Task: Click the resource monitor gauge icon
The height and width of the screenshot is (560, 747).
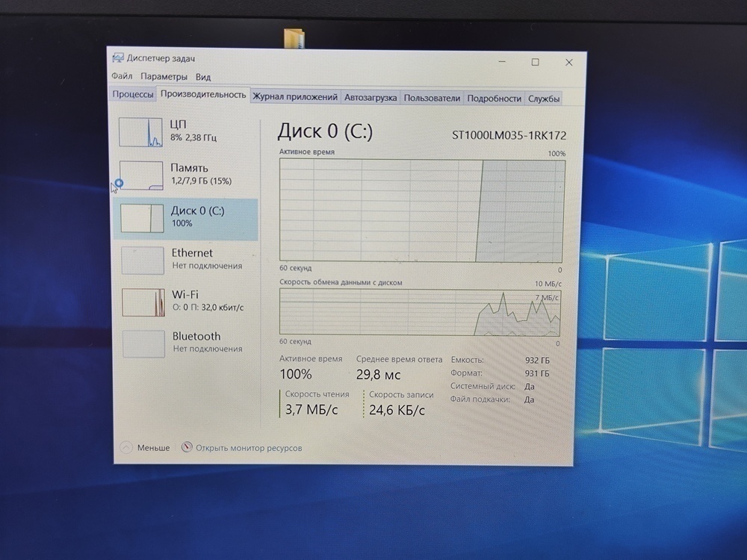Action: (187, 447)
